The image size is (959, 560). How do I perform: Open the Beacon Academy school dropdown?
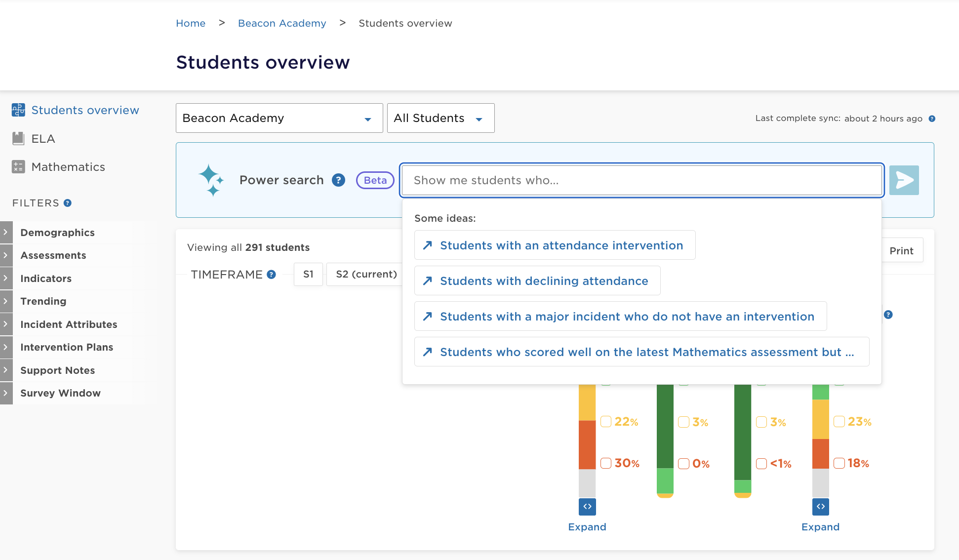click(x=280, y=118)
